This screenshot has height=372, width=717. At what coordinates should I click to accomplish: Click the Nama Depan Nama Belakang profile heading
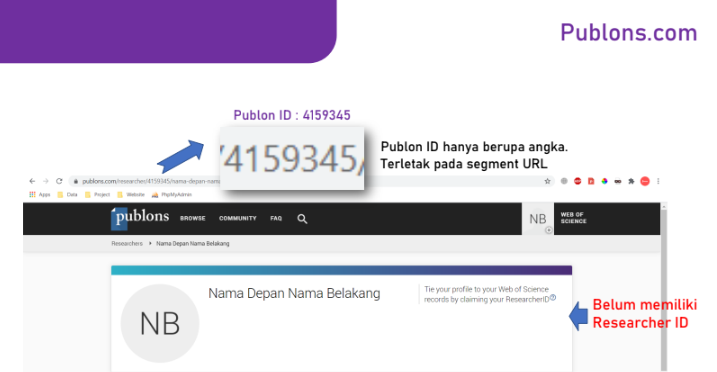coord(294,293)
